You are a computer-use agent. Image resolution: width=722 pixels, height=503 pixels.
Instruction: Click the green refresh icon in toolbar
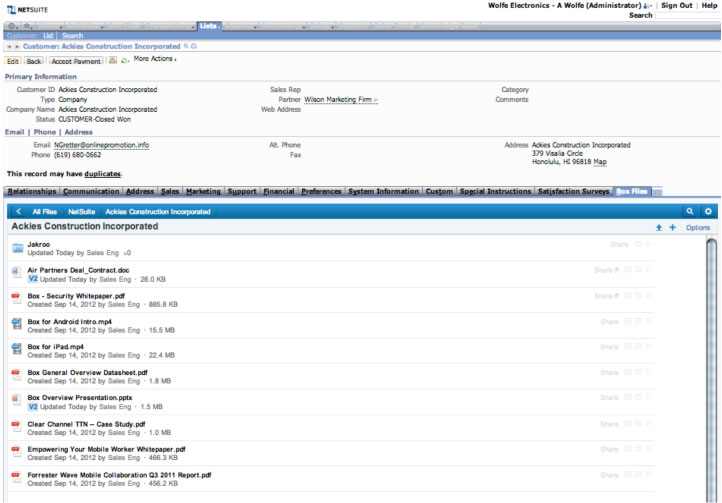coord(124,60)
